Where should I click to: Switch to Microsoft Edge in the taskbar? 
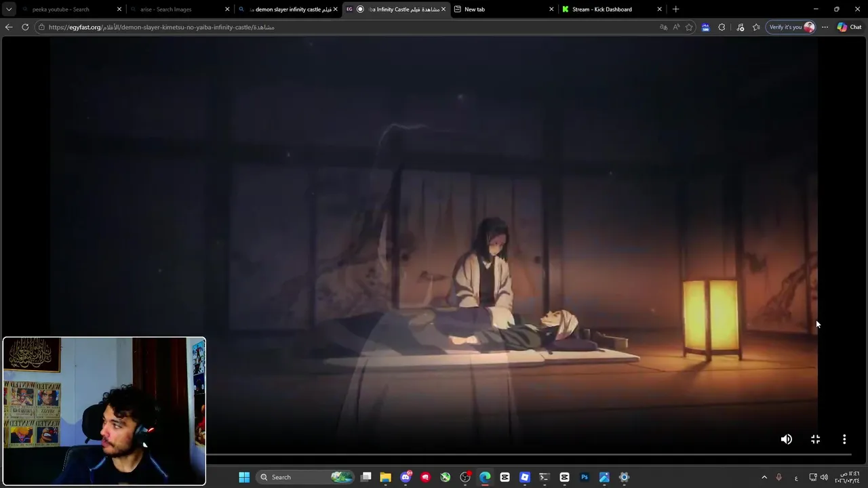click(485, 477)
